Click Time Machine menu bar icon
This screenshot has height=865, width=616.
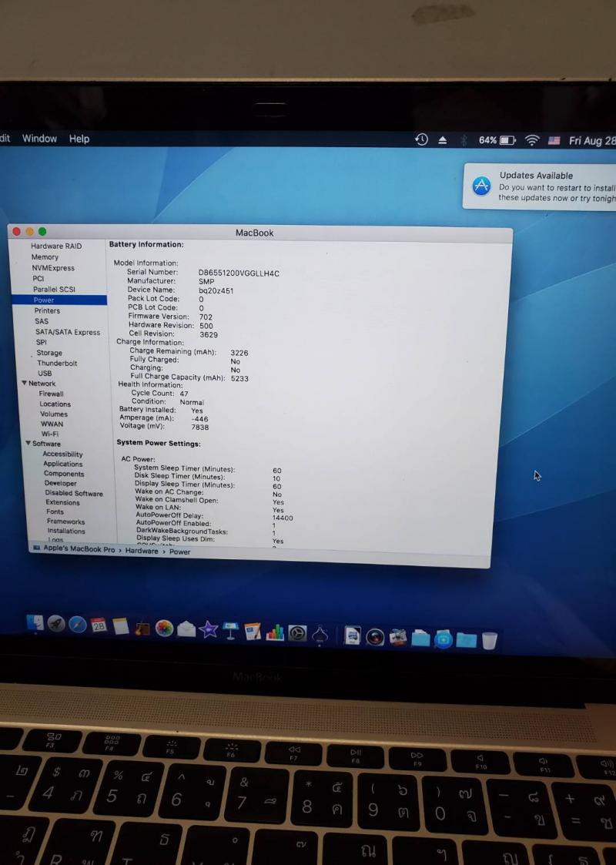[421, 139]
